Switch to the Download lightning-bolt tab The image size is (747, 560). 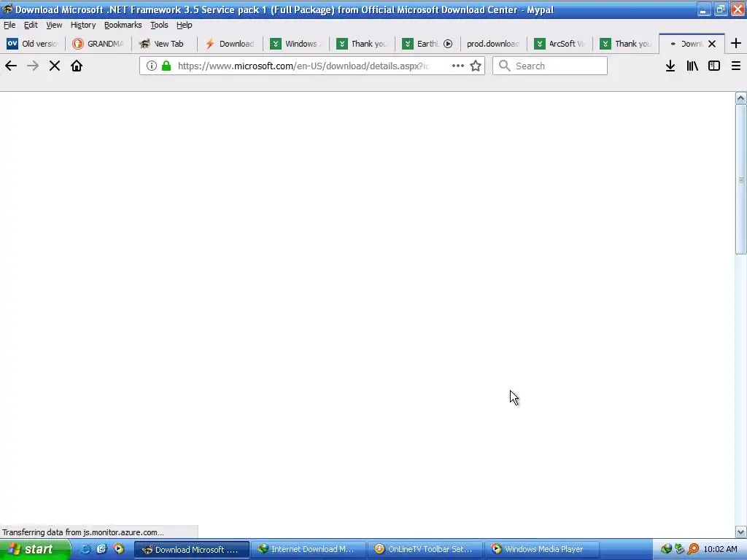pos(230,44)
